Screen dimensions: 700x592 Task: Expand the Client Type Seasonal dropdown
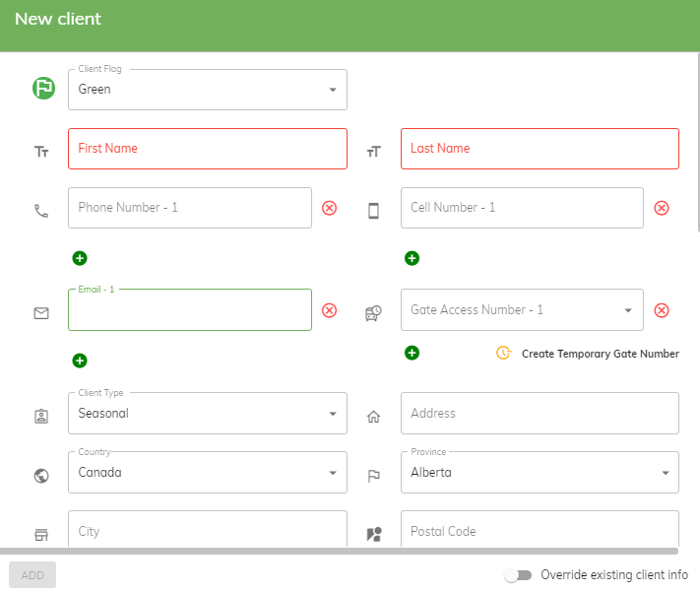tap(208, 414)
